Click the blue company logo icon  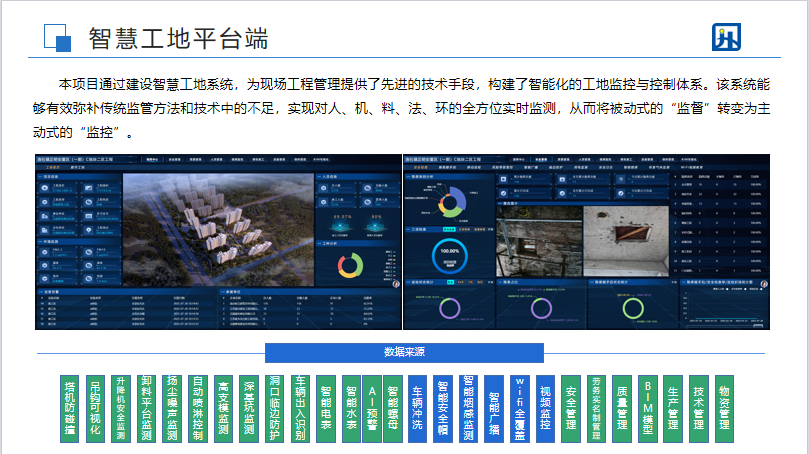click(x=726, y=38)
